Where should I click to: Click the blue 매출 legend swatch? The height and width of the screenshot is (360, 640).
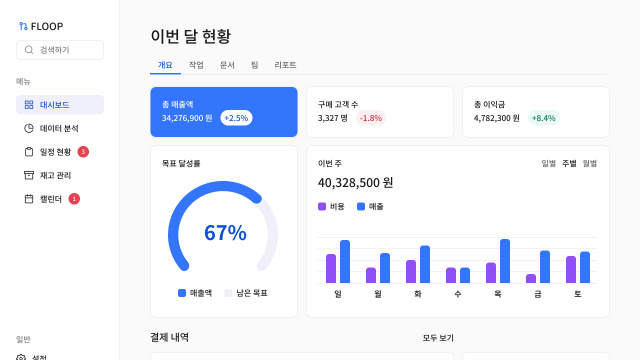[x=361, y=207]
